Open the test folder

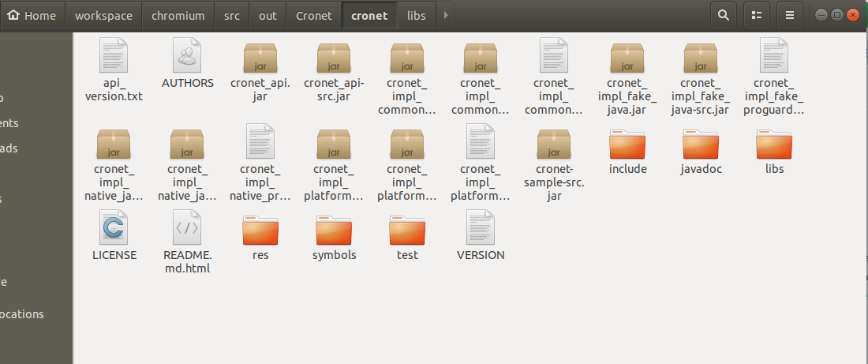click(407, 231)
